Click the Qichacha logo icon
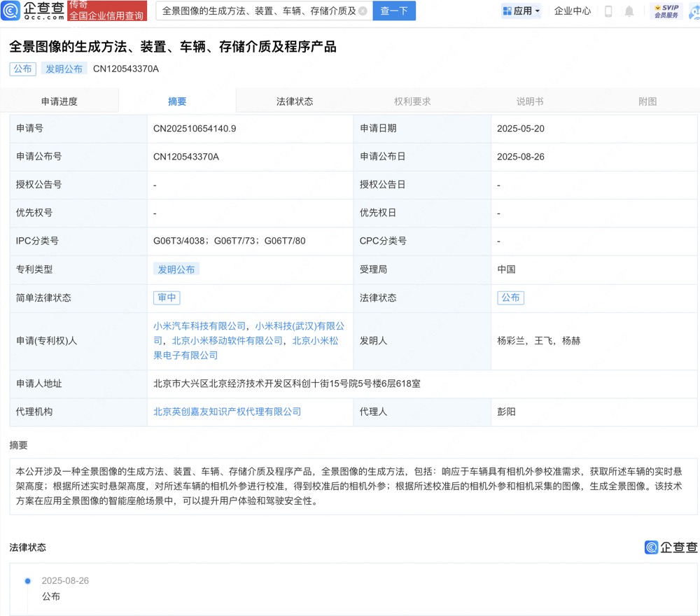This screenshot has width=700, height=616. click(10, 10)
